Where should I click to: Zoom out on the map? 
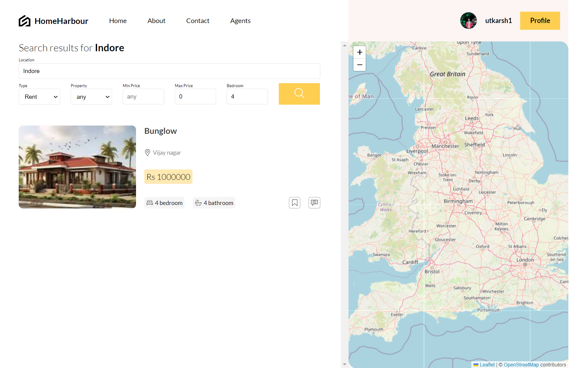[360, 65]
